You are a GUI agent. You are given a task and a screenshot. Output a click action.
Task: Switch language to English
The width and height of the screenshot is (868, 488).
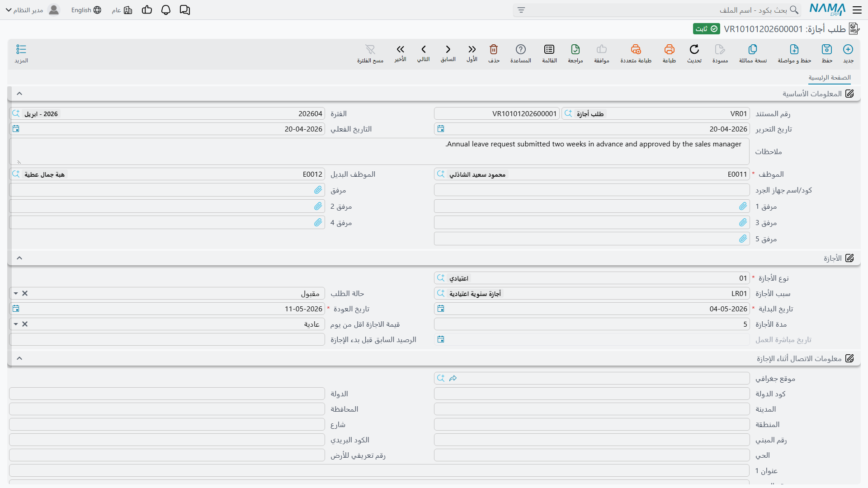pyautogui.click(x=86, y=10)
